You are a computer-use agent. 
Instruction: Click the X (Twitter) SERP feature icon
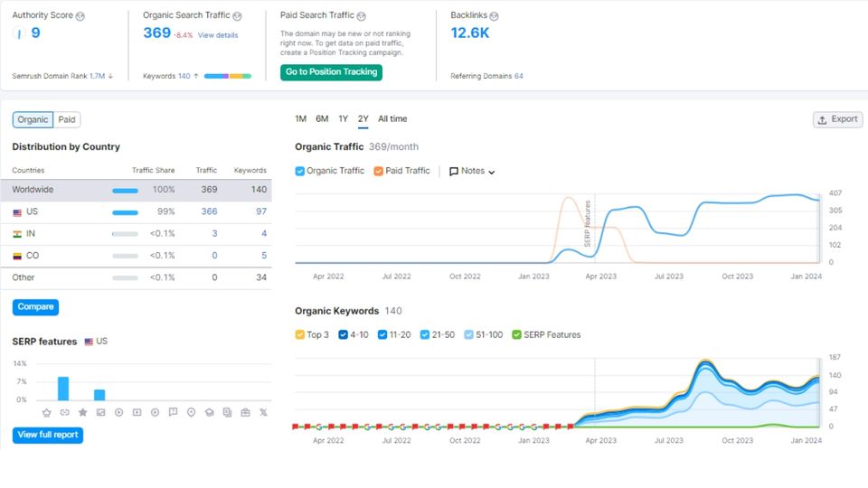(263, 413)
